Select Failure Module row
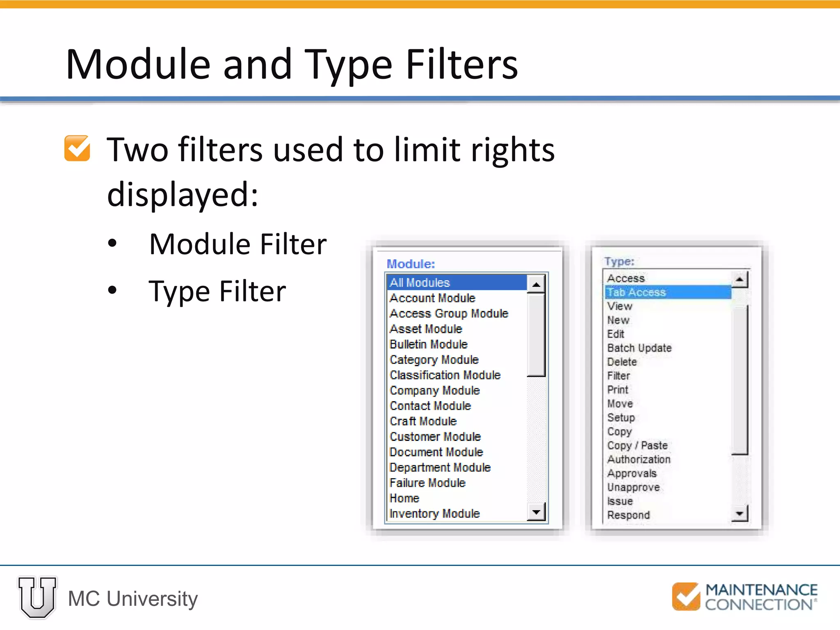Image resolution: width=840 pixels, height=630 pixels. [x=457, y=483]
